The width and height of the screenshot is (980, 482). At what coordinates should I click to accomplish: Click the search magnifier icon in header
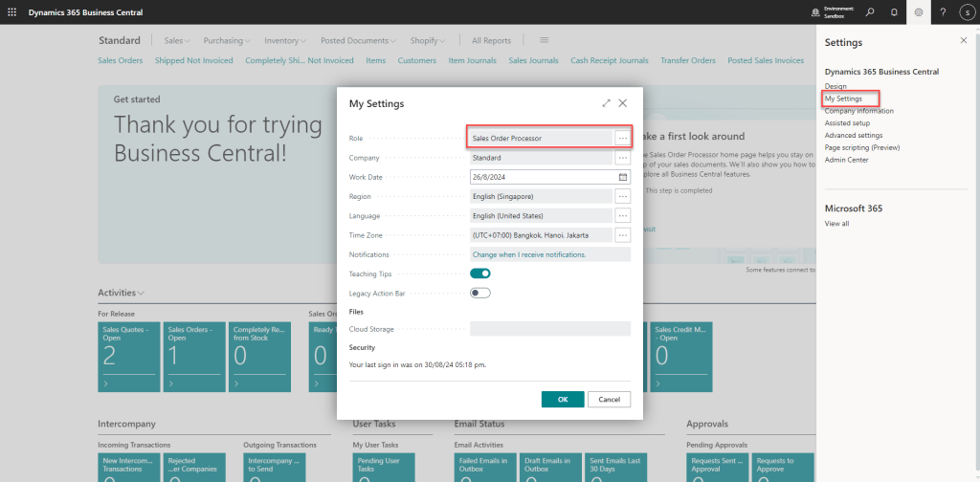pos(870,11)
